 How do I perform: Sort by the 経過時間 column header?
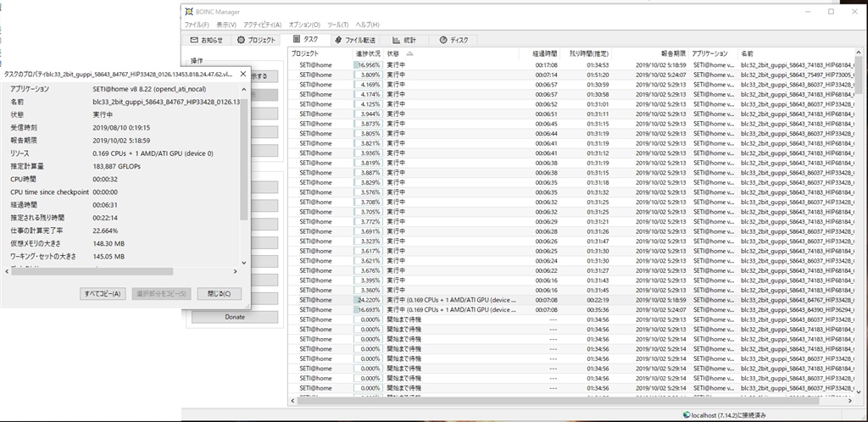point(540,53)
